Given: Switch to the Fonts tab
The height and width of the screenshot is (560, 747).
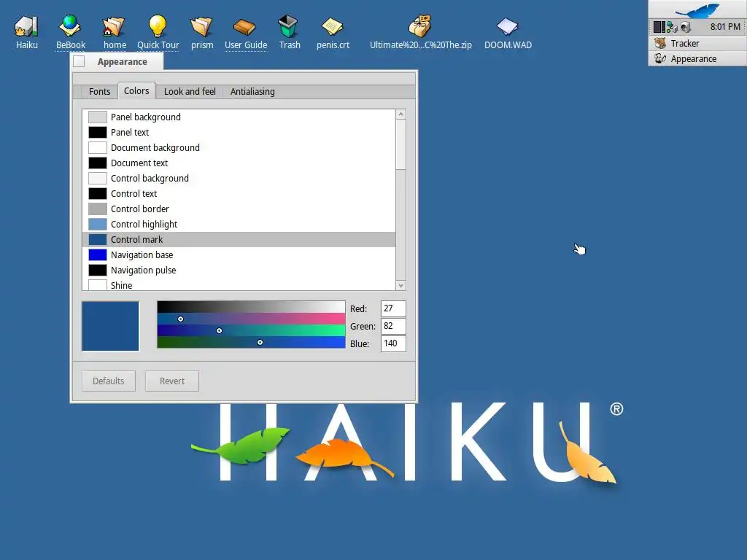Looking at the screenshot, I should 99,91.
